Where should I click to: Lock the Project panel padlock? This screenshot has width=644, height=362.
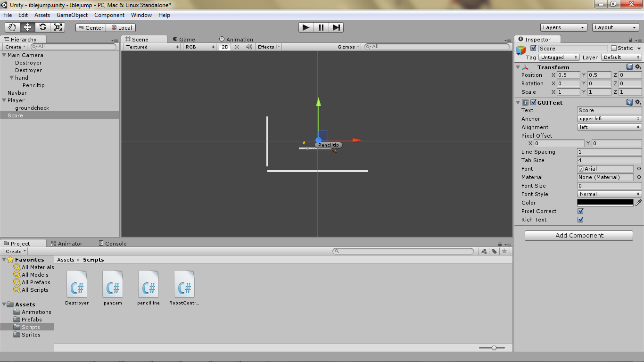tap(500, 244)
